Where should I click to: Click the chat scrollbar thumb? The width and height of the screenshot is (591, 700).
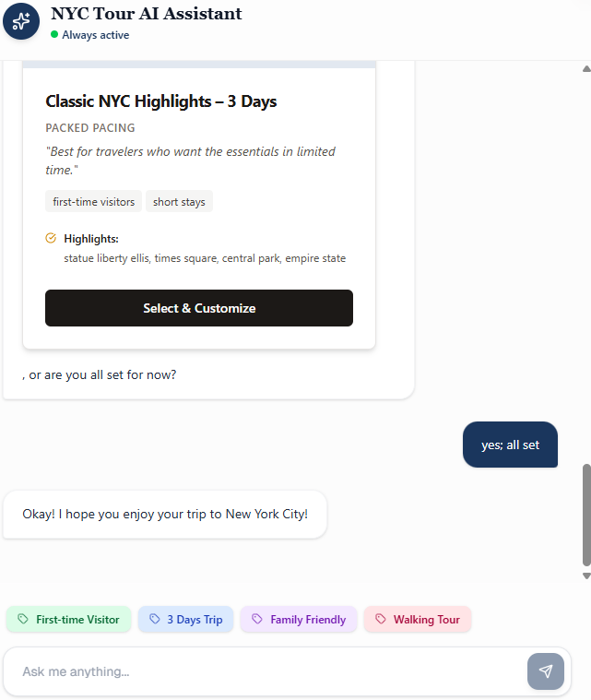[x=586, y=515]
